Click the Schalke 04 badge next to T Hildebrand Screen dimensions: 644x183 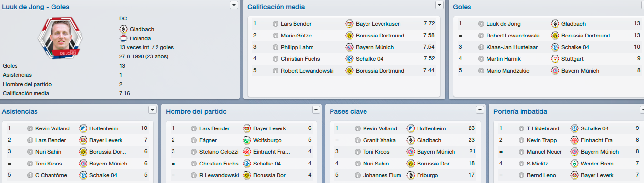click(x=574, y=129)
